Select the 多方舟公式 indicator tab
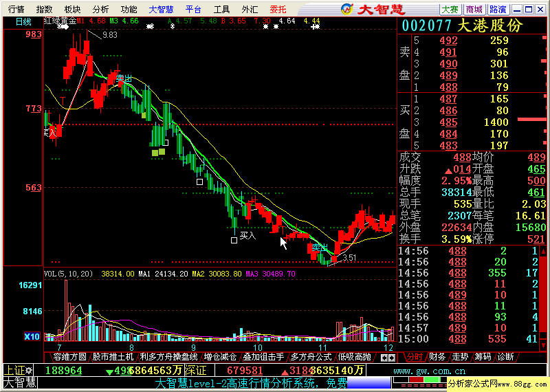 [x=311, y=357]
